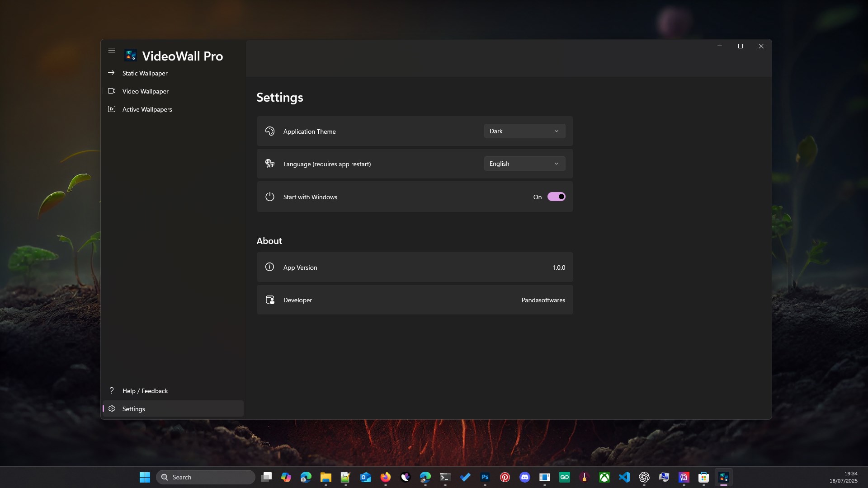Open the Windows Start menu
The image size is (868, 488).
tap(145, 477)
